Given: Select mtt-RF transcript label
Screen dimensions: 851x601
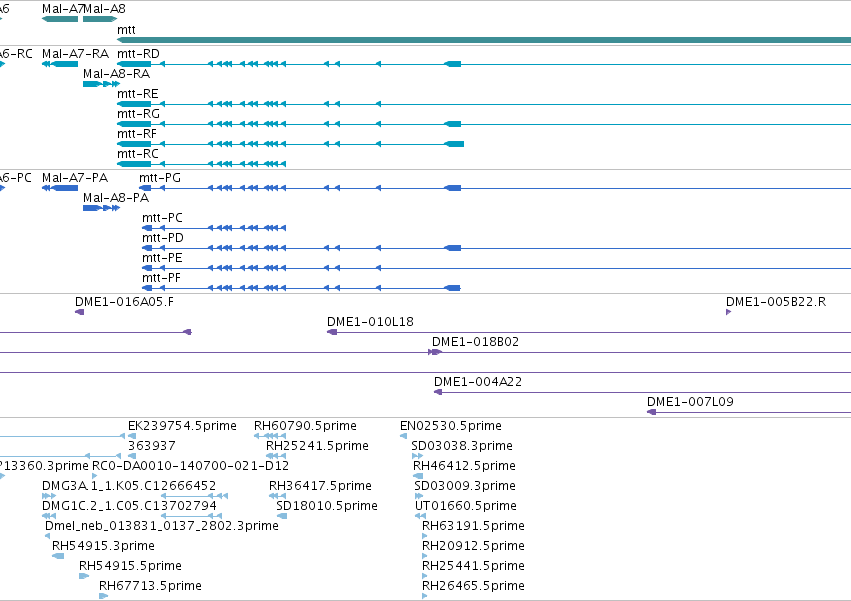Looking at the screenshot, I should coord(137,134).
